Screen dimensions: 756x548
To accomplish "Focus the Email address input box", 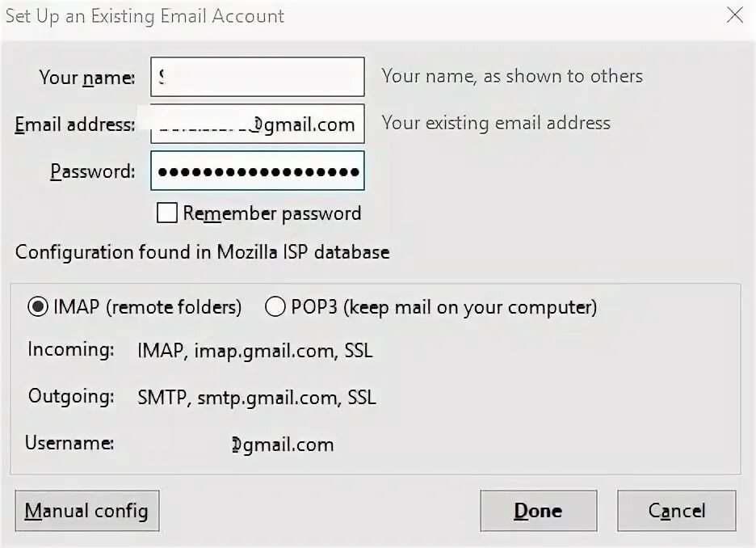I will 257,124.
